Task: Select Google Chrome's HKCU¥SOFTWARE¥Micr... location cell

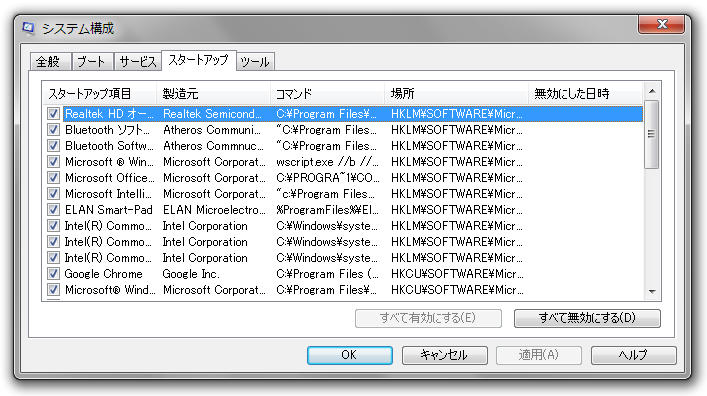Action: click(457, 274)
